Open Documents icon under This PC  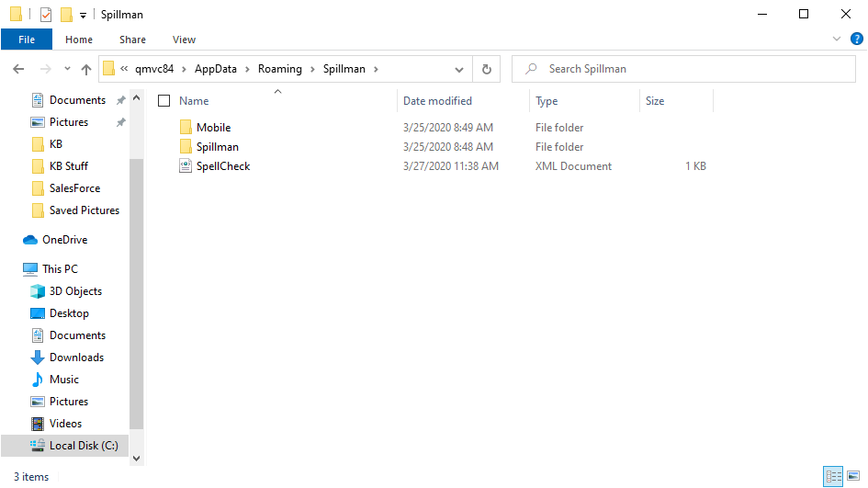(x=37, y=335)
